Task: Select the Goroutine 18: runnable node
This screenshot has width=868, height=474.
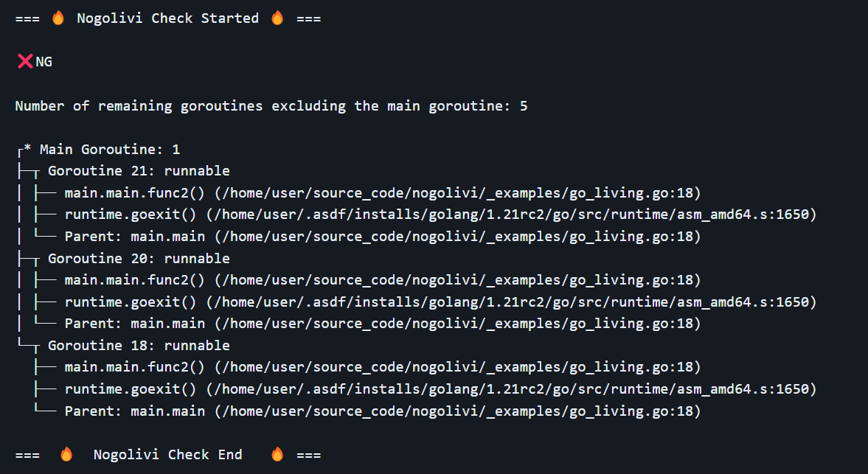Action: [139, 346]
